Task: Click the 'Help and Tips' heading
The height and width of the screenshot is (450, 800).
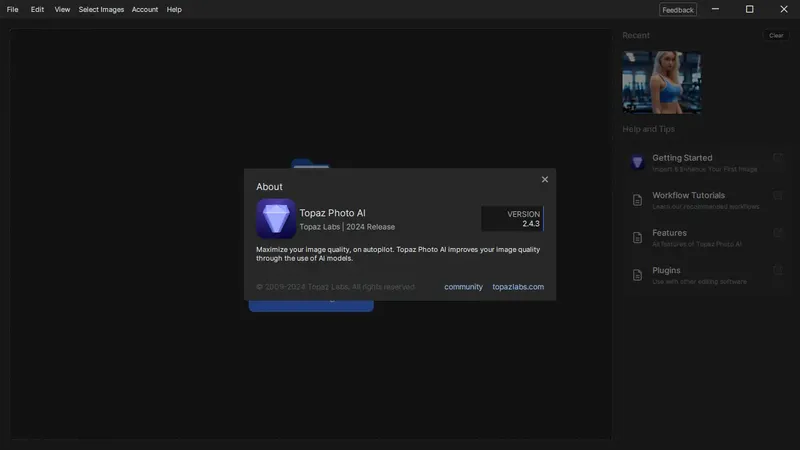Action: tap(648, 129)
